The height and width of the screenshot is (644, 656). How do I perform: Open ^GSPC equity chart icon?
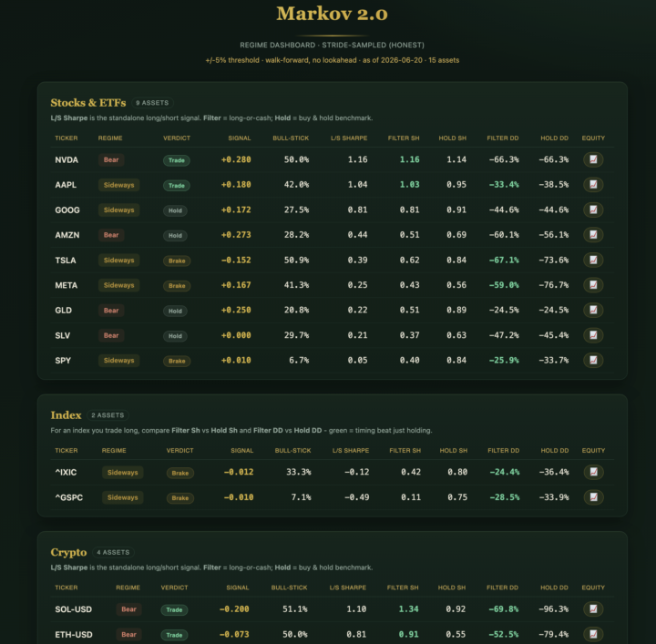(593, 496)
